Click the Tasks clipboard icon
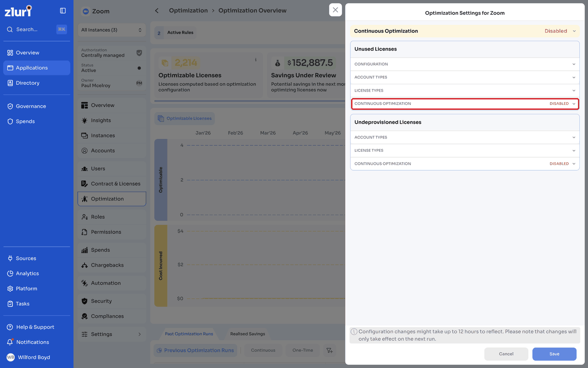This screenshot has height=368, width=588. [10, 304]
